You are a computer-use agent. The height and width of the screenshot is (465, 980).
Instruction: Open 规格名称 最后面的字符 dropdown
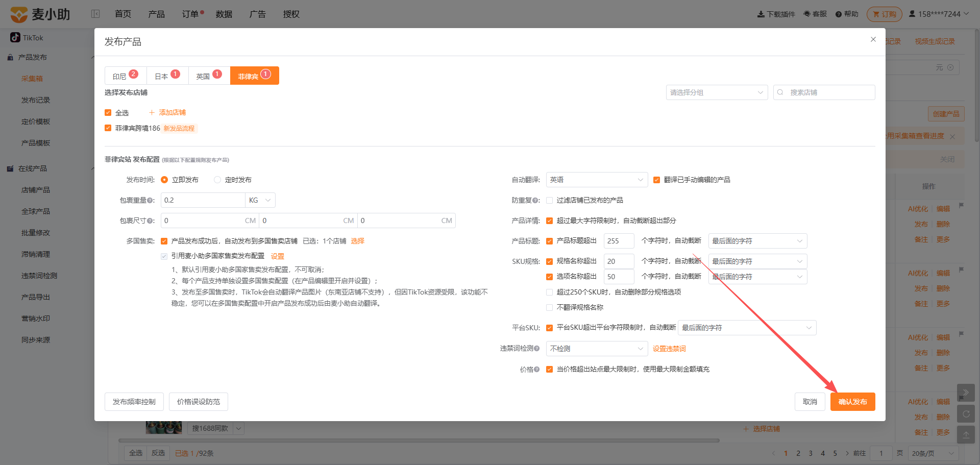757,261
